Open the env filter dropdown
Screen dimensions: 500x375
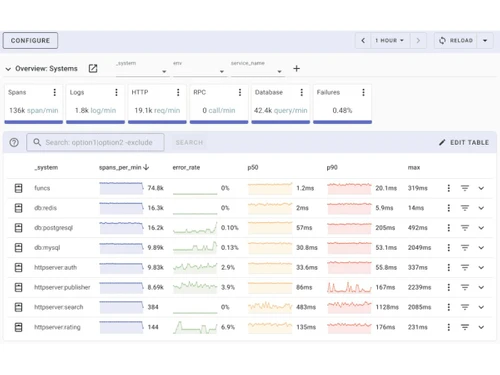(200, 68)
